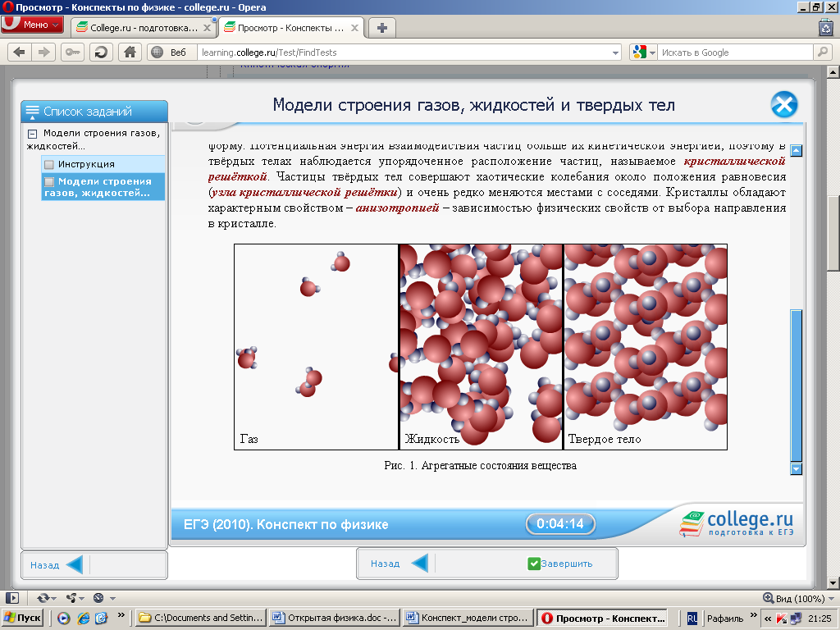Click the Завершить button
The image size is (840, 630).
(x=560, y=564)
